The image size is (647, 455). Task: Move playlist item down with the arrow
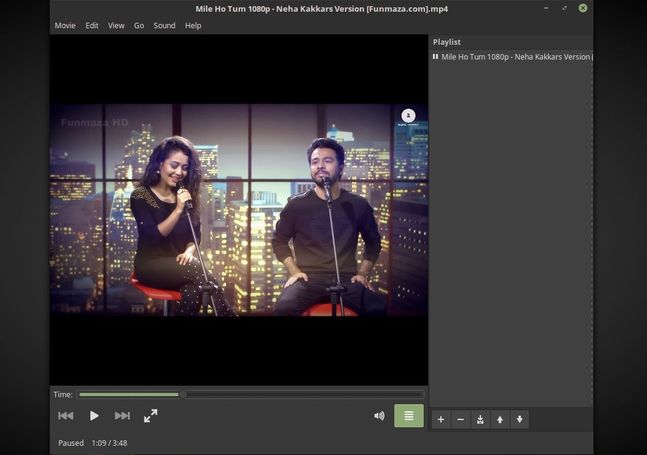point(519,420)
